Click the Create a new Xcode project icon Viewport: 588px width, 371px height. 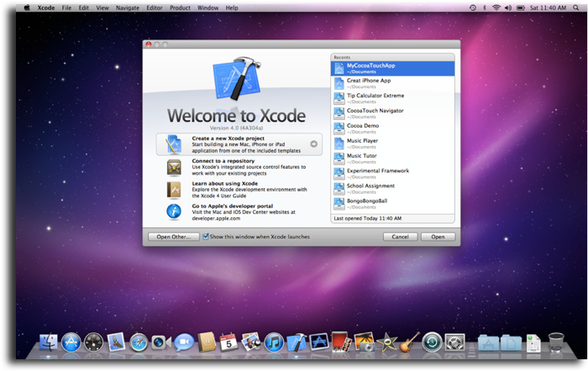tap(174, 144)
